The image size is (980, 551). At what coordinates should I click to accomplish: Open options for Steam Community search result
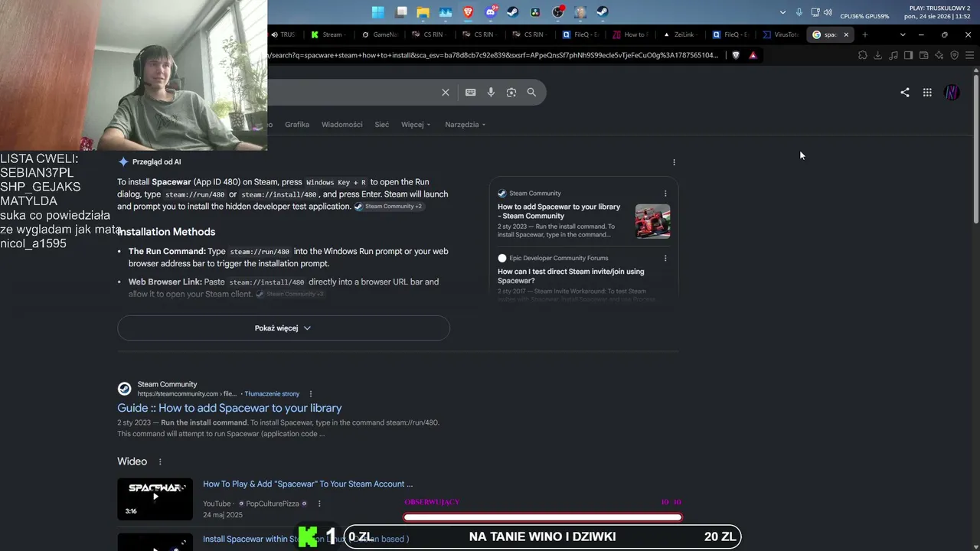point(311,394)
